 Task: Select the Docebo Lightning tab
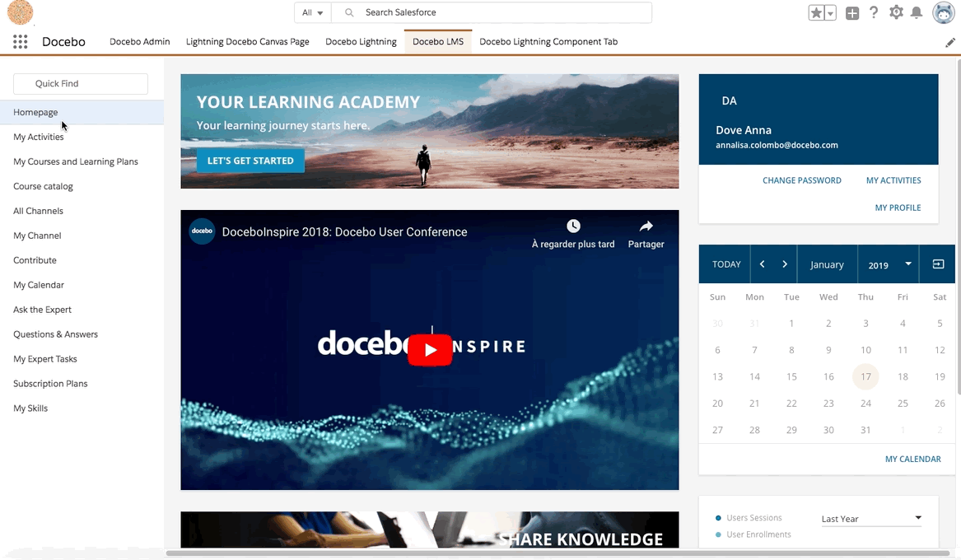[x=361, y=41]
